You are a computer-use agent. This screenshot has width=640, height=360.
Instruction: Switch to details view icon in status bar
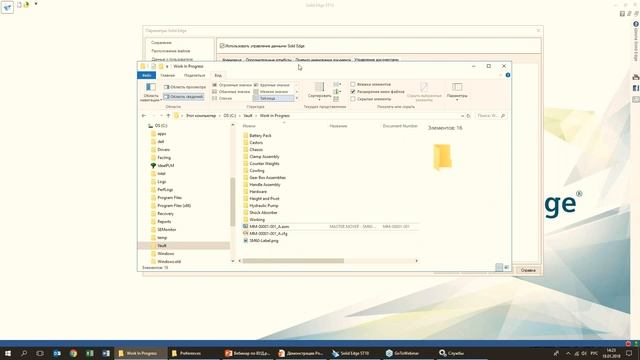point(499,267)
